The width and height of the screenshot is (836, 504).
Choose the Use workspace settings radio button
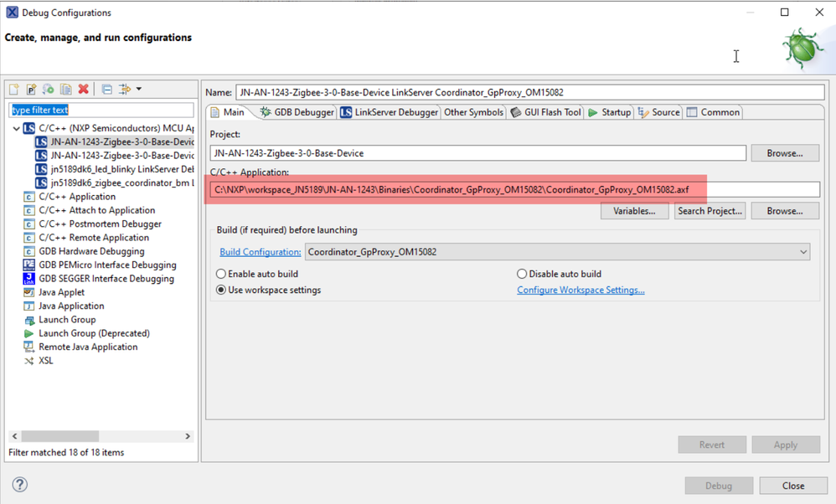point(221,290)
